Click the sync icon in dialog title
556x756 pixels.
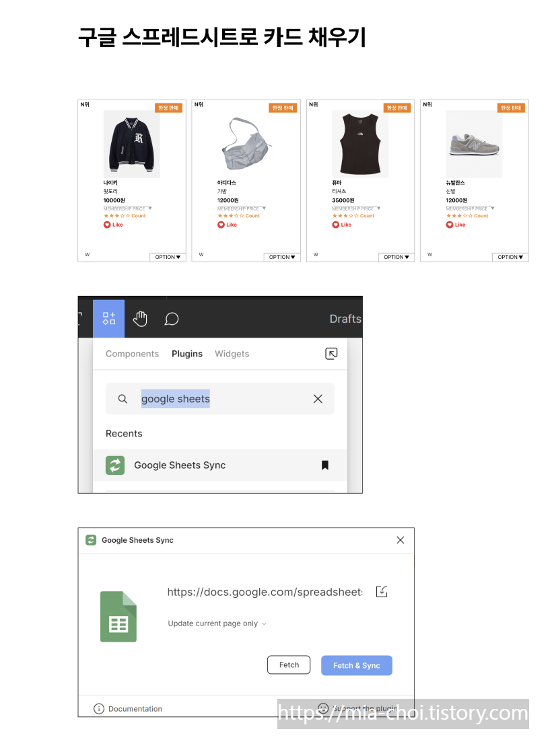click(x=91, y=540)
